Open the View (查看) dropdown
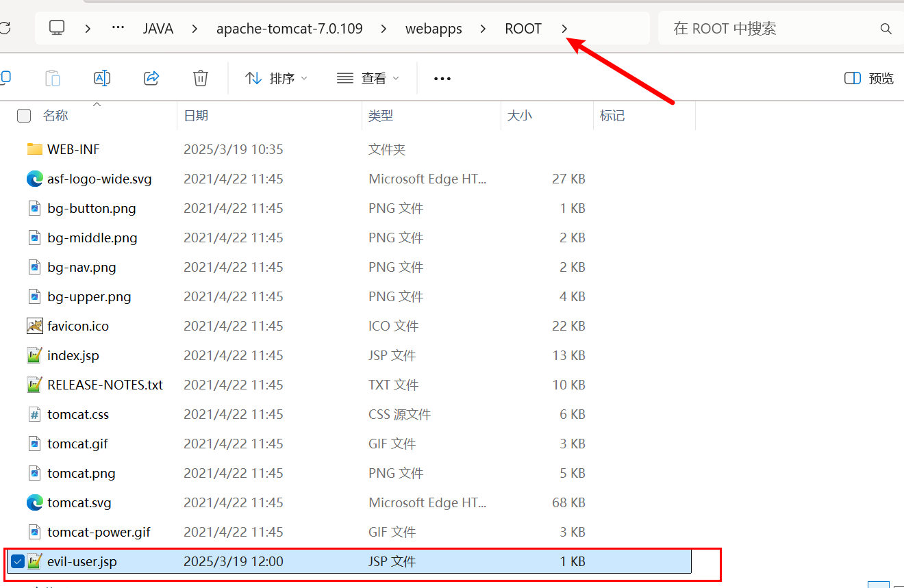The width and height of the screenshot is (904, 588). pyautogui.click(x=368, y=78)
